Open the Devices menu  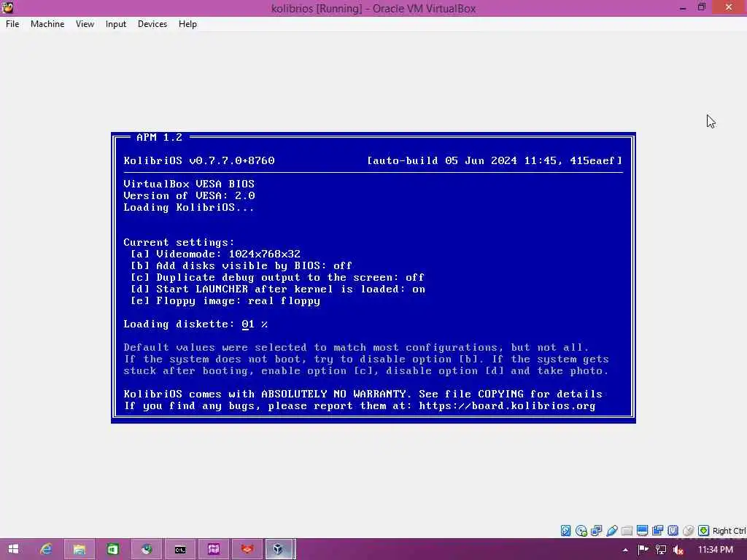[152, 24]
